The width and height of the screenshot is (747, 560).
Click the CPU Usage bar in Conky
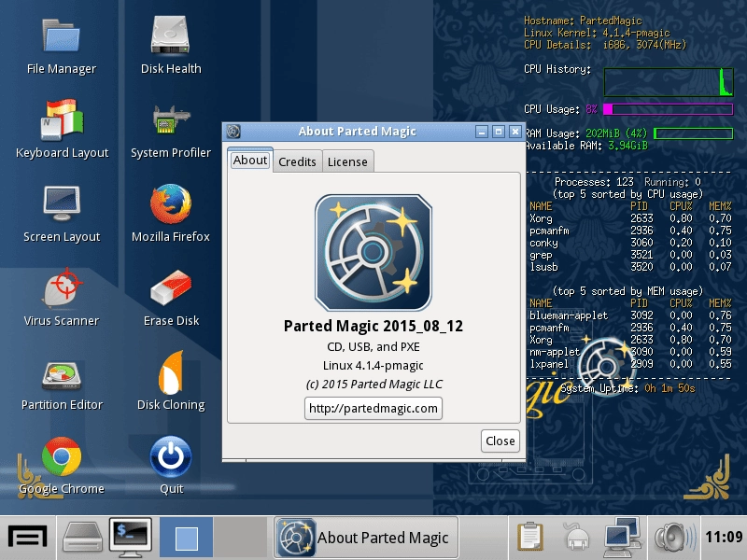(x=668, y=109)
